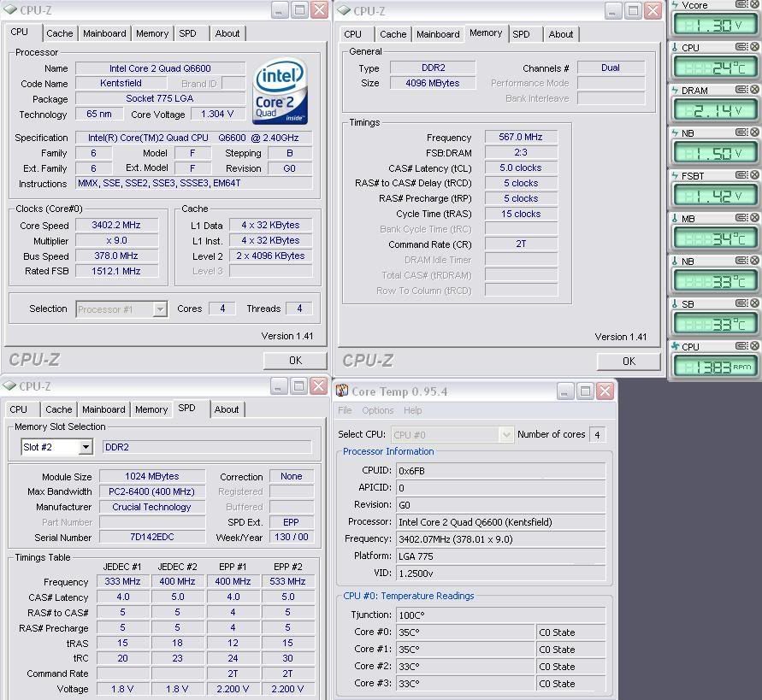
Task: Click the Tjunction field showing 100C°
Action: coord(500,615)
